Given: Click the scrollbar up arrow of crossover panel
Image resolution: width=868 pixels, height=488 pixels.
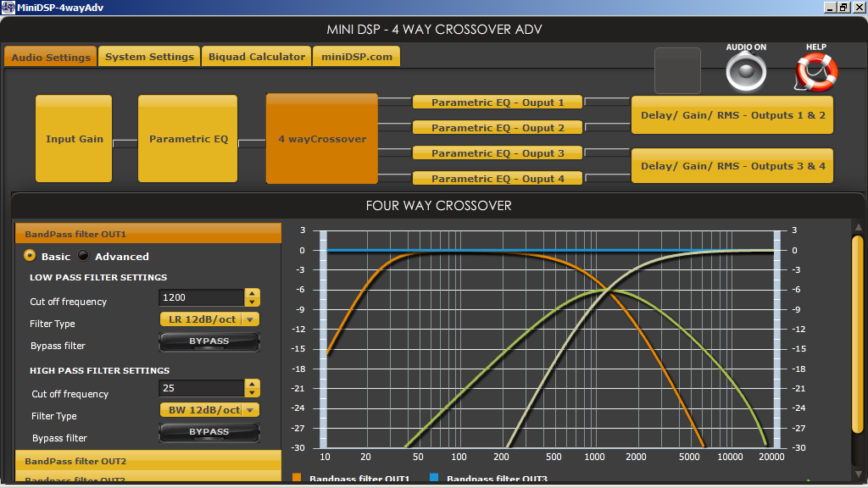Looking at the screenshot, I should click(x=858, y=227).
